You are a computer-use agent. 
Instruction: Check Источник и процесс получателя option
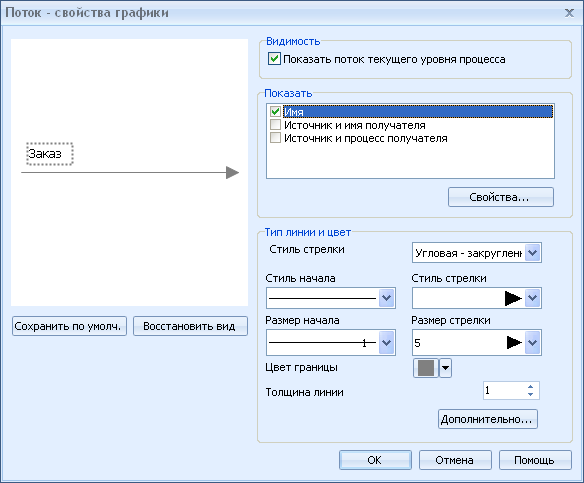[275, 138]
